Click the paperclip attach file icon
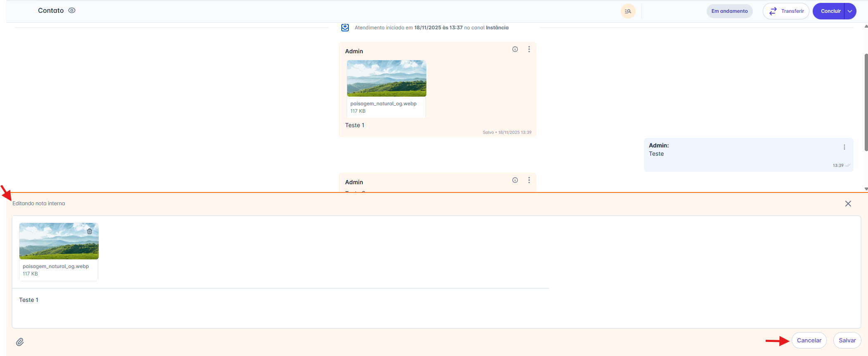The height and width of the screenshot is (356, 868). click(x=20, y=342)
